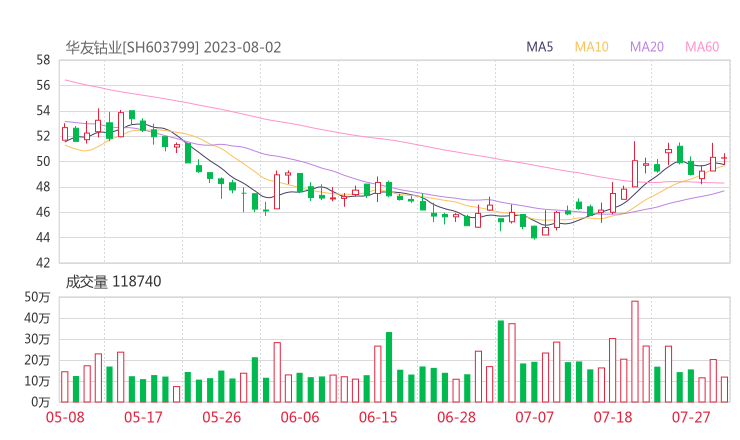Image resolution: width=740 pixels, height=440 pixels.
Task: Click the 30万 volume axis label
Action: point(37,339)
